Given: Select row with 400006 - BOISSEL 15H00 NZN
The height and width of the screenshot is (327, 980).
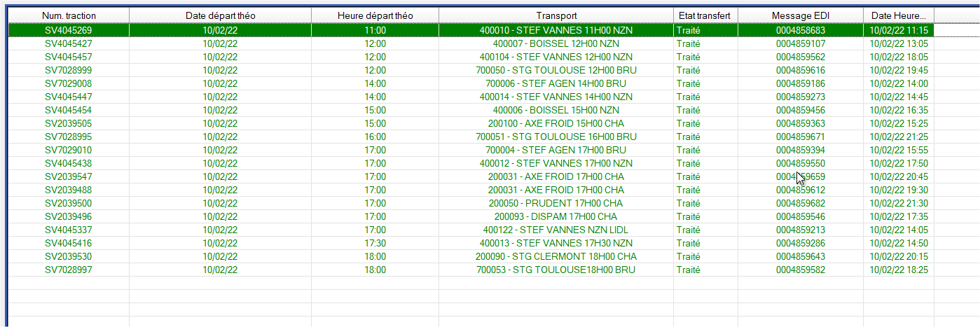Looking at the screenshot, I should coord(471,110).
